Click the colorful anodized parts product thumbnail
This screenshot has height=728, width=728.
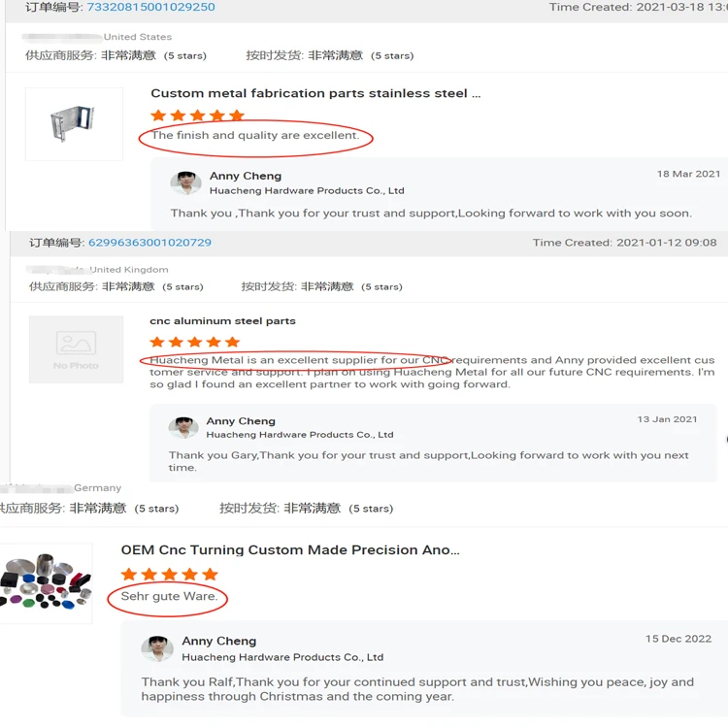(46, 583)
